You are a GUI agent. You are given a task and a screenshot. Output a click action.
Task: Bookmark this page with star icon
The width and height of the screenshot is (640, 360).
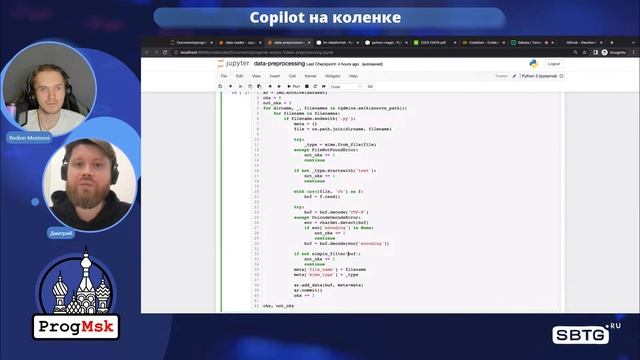(x=584, y=52)
